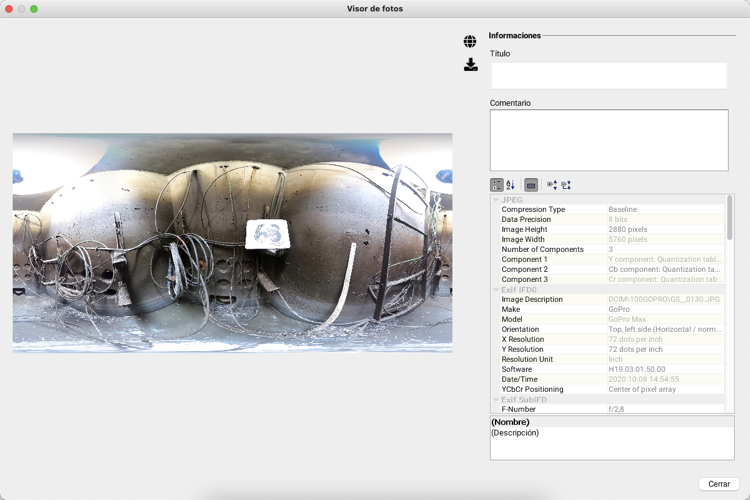
Task: Click the globe icon beside Informaciones
Action: click(470, 41)
